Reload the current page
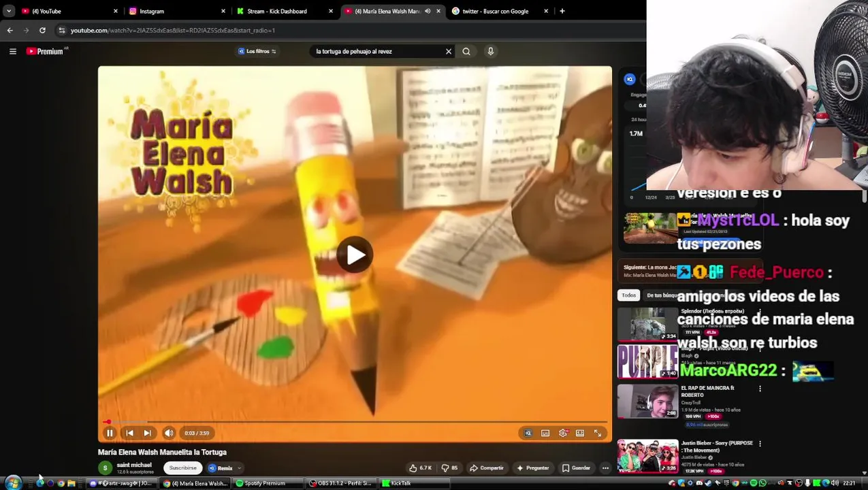Image resolution: width=868 pixels, height=490 pixels. click(x=42, y=30)
